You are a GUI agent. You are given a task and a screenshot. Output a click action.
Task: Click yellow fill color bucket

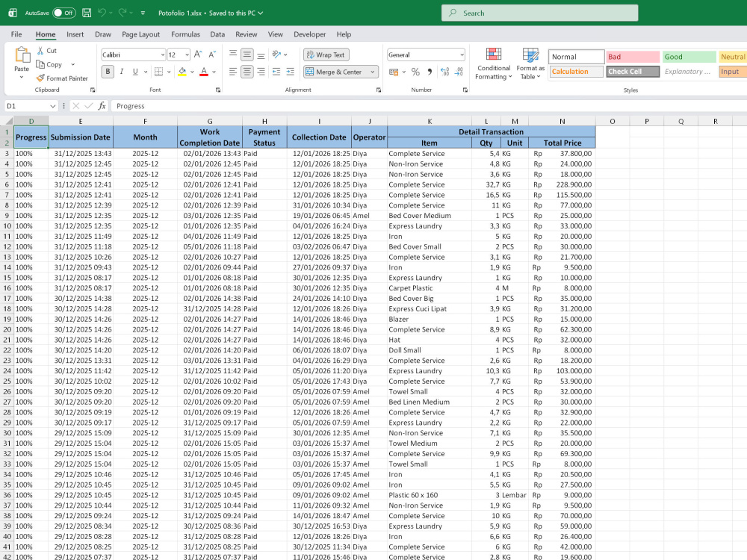coord(182,72)
